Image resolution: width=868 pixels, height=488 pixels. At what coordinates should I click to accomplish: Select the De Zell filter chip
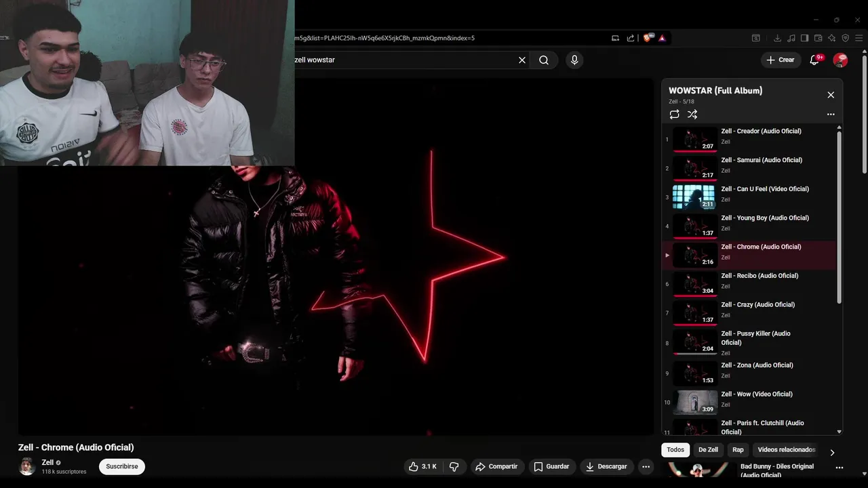pyautogui.click(x=708, y=449)
